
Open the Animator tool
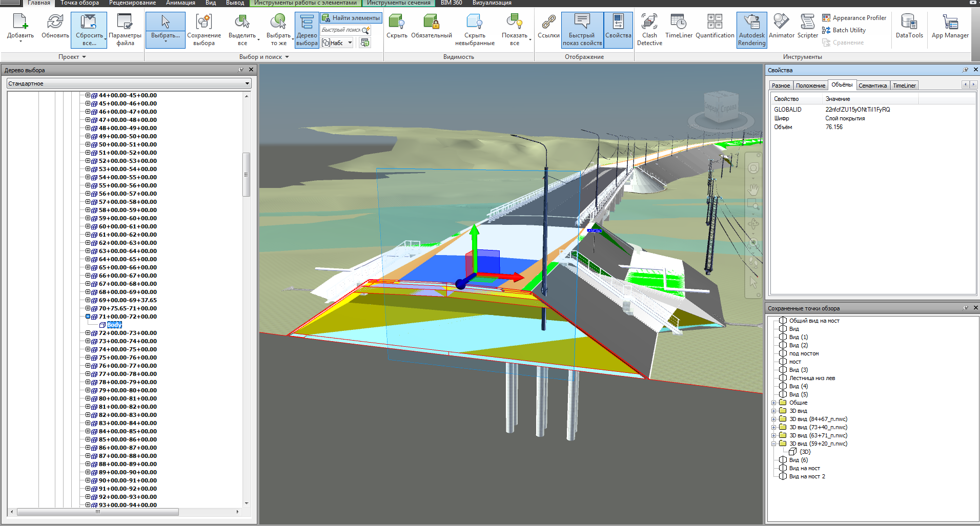(x=781, y=27)
